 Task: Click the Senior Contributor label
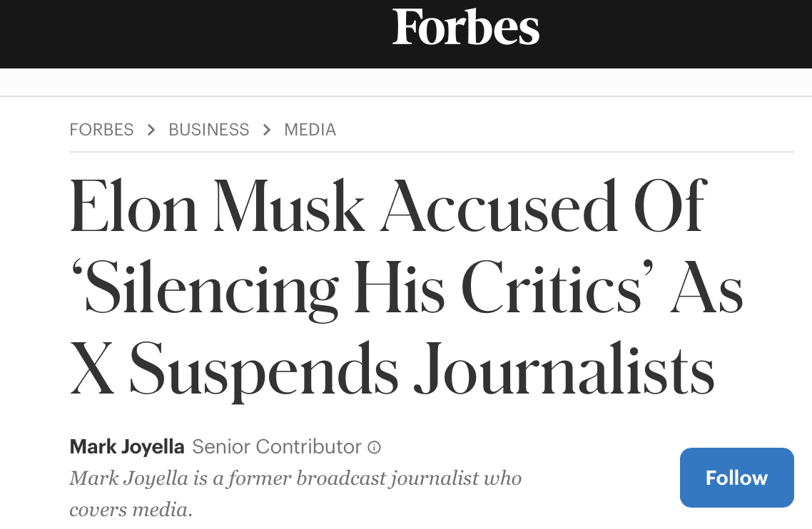[x=277, y=447]
